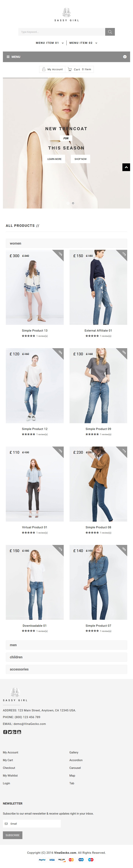
Task: Focus the newsletter Email input field
Action: (32, 823)
